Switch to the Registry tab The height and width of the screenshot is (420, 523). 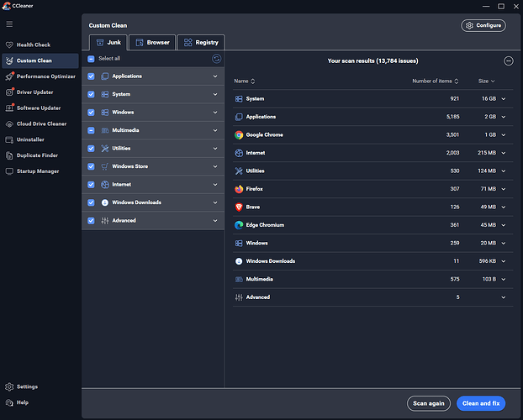tap(201, 42)
